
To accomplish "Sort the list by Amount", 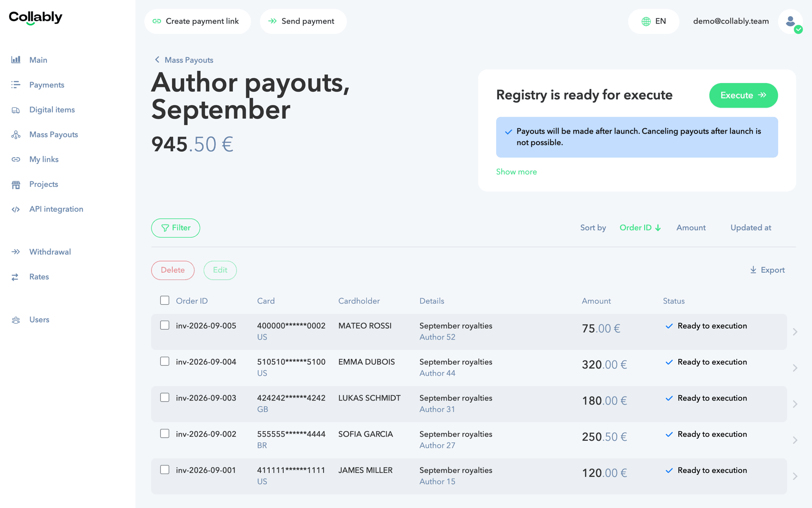I will (691, 228).
